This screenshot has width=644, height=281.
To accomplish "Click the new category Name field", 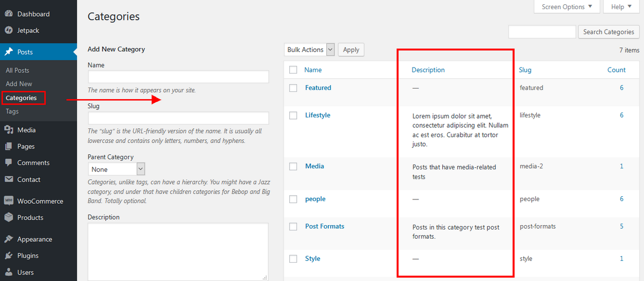I will pyautogui.click(x=178, y=77).
